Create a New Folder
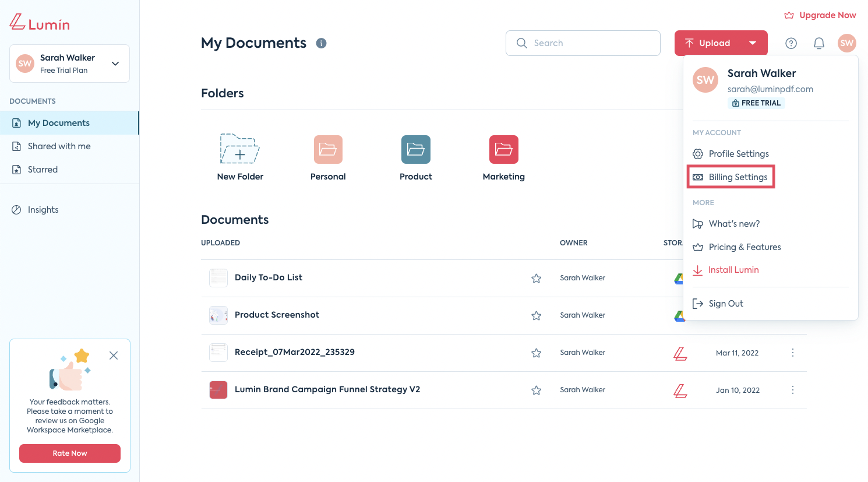The height and width of the screenshot is (482, 868). [240, 157]
